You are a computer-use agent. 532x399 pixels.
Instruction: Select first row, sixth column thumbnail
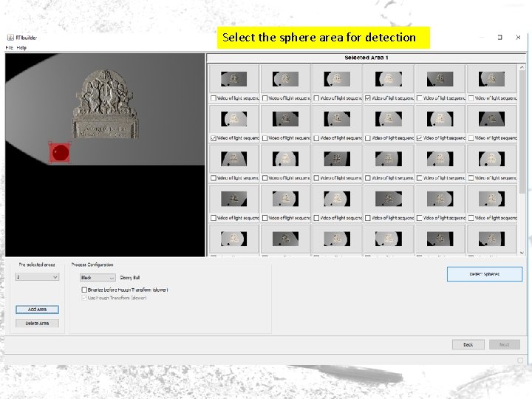pyautogui.click(x=491, y=79)
